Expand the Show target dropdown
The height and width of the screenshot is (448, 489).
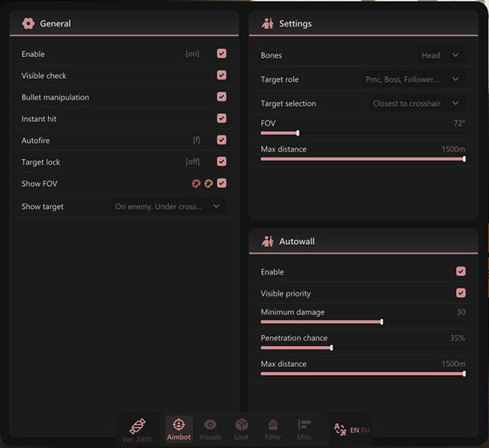pyautogui.click(x=167, y=206)
